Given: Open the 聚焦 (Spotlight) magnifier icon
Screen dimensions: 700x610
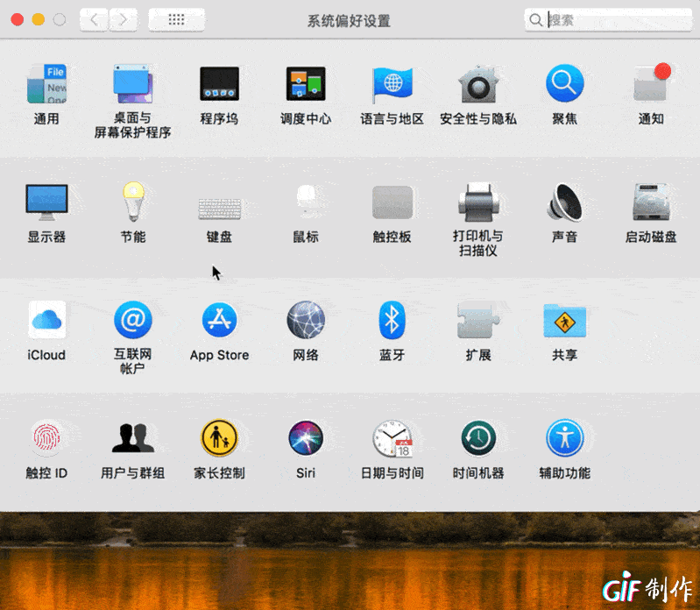Looking at the screenshot, I should (x=565, y=83).
